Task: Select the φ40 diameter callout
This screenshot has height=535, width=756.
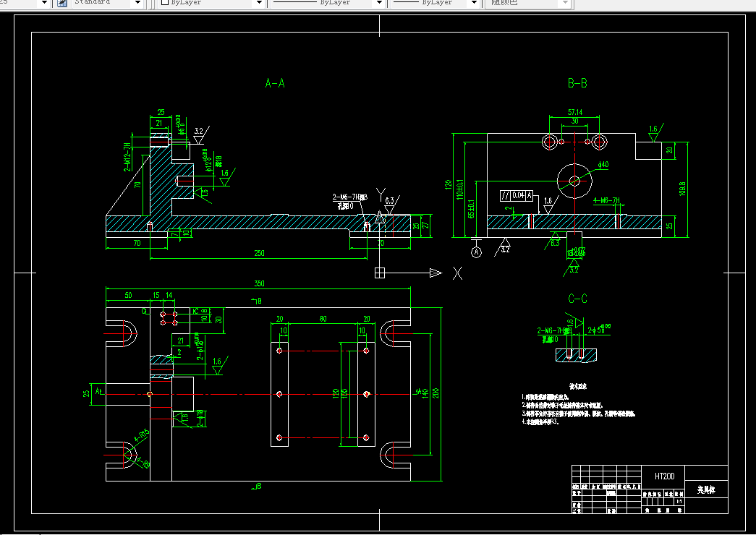Action: point(603,164)
